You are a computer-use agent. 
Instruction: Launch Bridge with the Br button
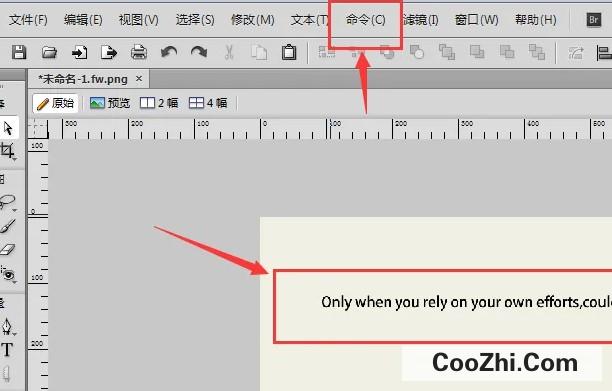point(594,20)
